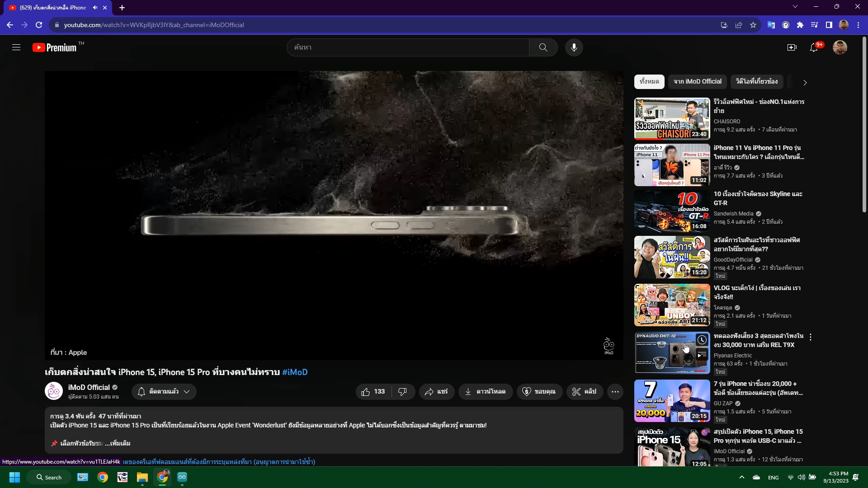Open Chrome tab search dropdown arrow
Screen dimensions: 868x488
(x=795, y=6)
